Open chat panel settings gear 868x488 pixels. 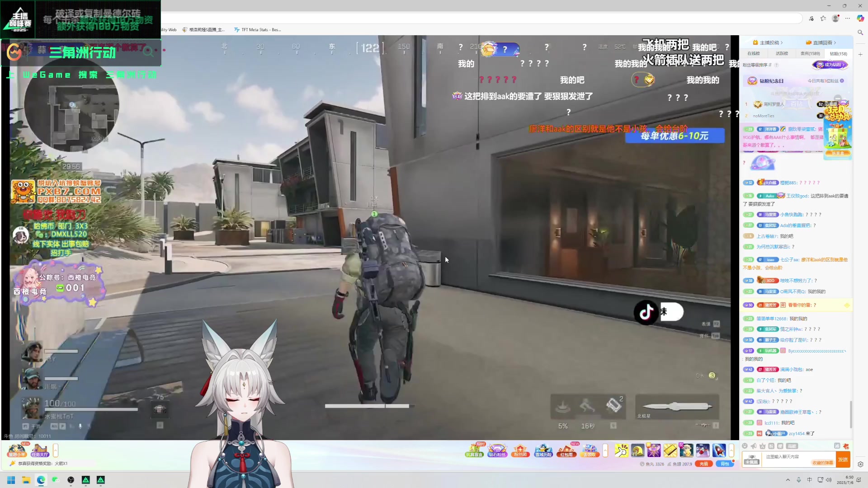tap(860, 464)
